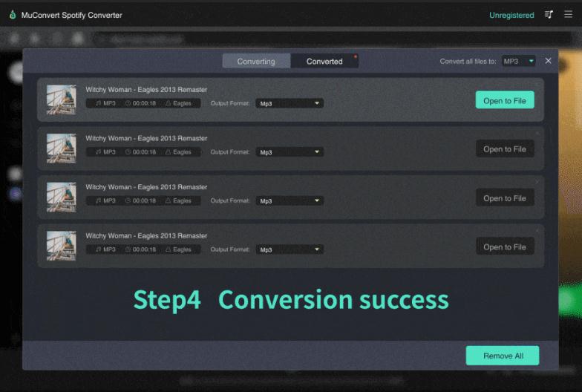This screenshot has width=582, height=392.
Task: Click Remove All button
Action: (503, 356)
